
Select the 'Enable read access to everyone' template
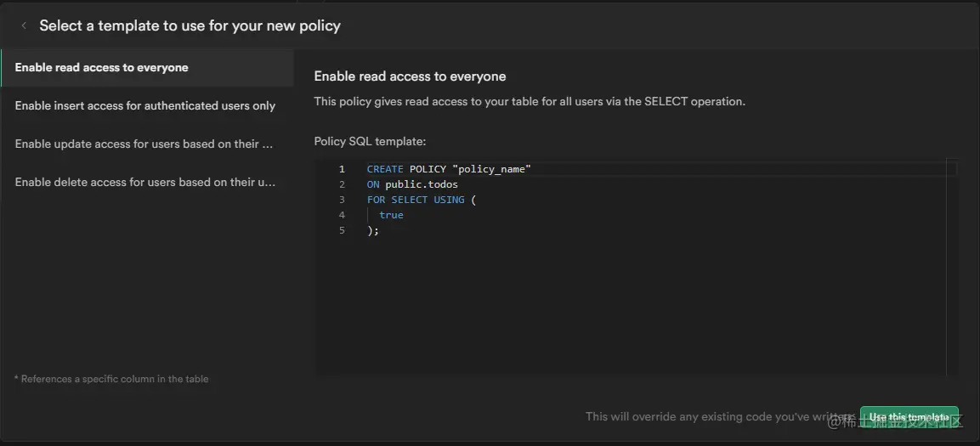point(102,68)
